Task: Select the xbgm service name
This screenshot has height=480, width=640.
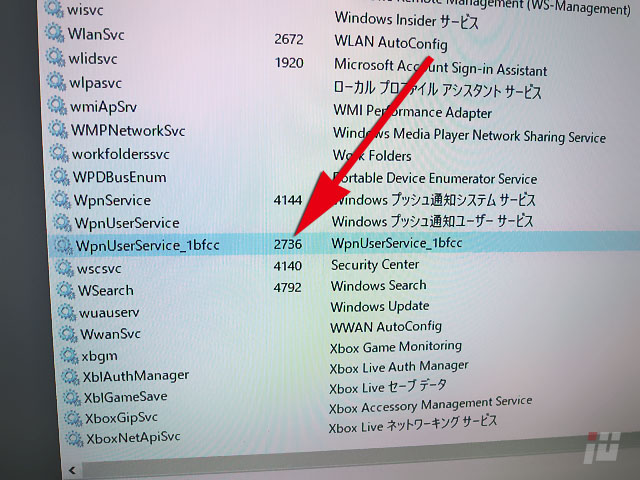Action: pyautogui.click(x=100, y=357)
